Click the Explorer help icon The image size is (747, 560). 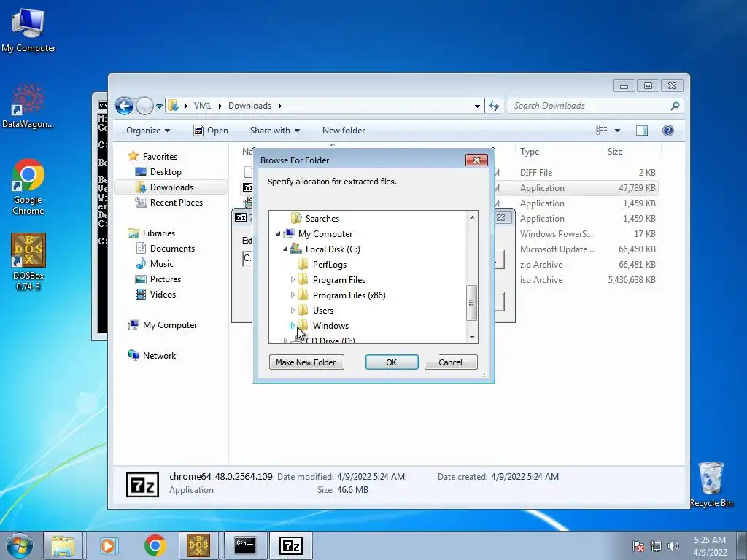[x=668, y=131]
